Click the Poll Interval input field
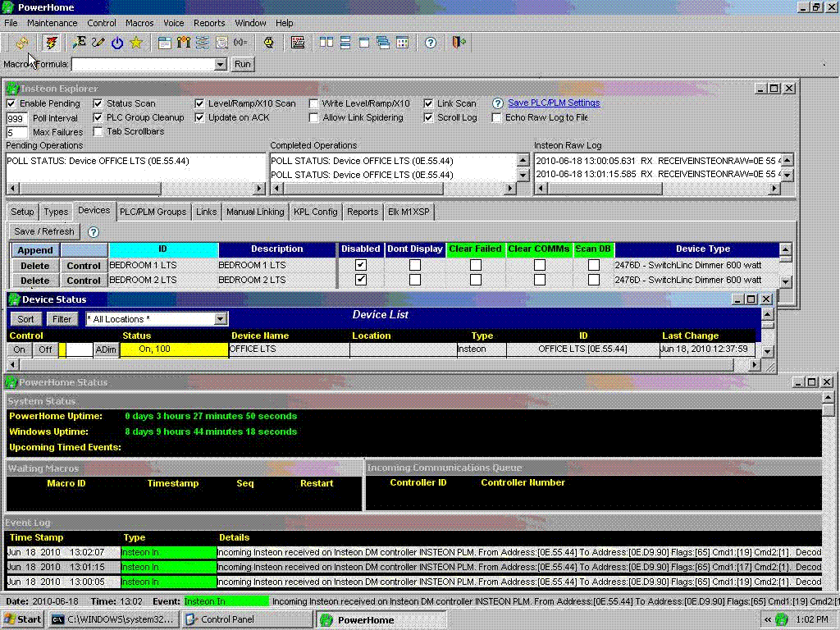 click(16, 118)
